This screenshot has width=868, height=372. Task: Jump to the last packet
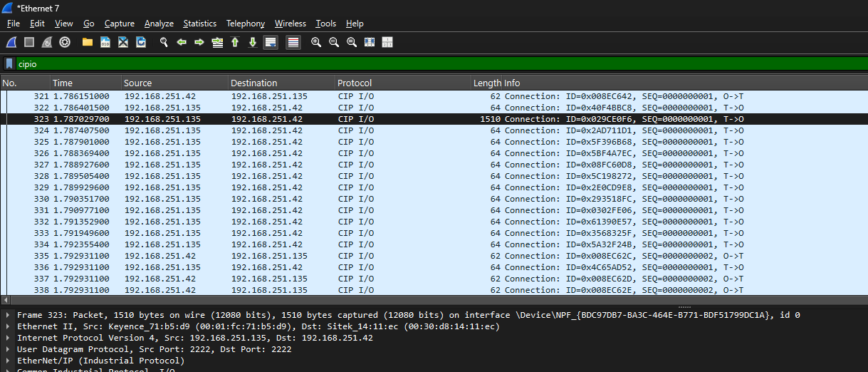253,42
